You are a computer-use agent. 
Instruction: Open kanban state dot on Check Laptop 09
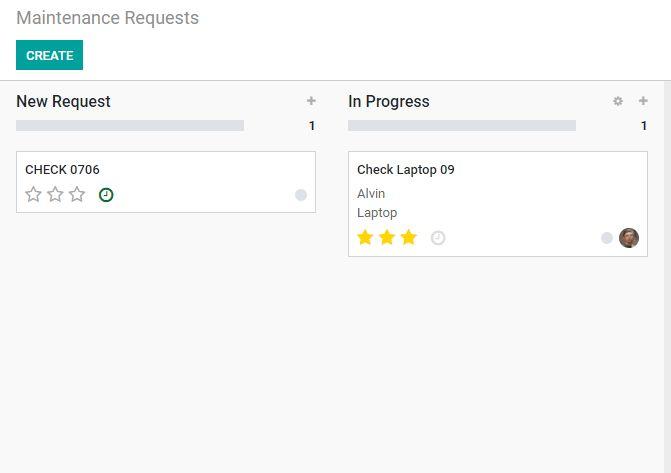tap(607, 238)
